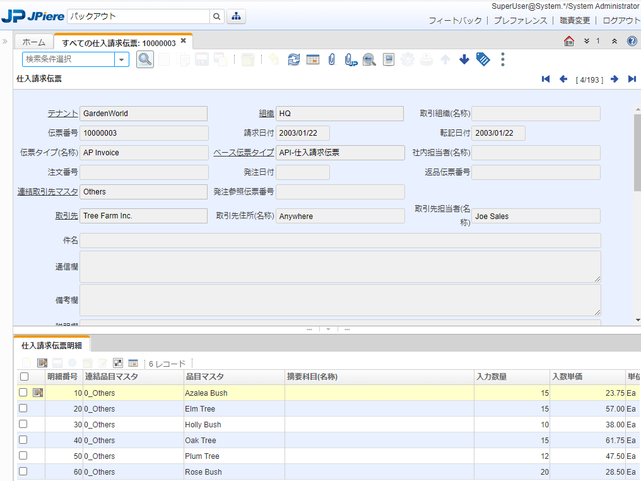This screenshot has width=641, height=481.
Task: Click the detail tab form/grid view icon
Action: pyautogui.click(x=133, y=363)
